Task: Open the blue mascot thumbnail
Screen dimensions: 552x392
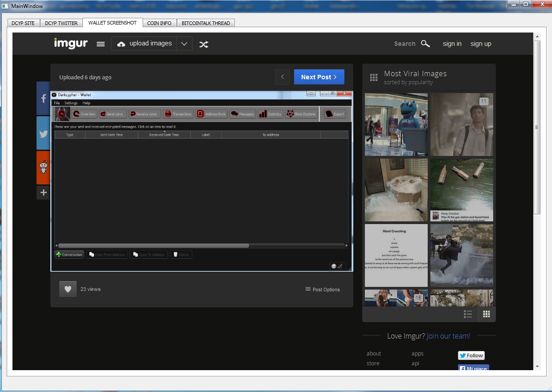Action: 396,124
